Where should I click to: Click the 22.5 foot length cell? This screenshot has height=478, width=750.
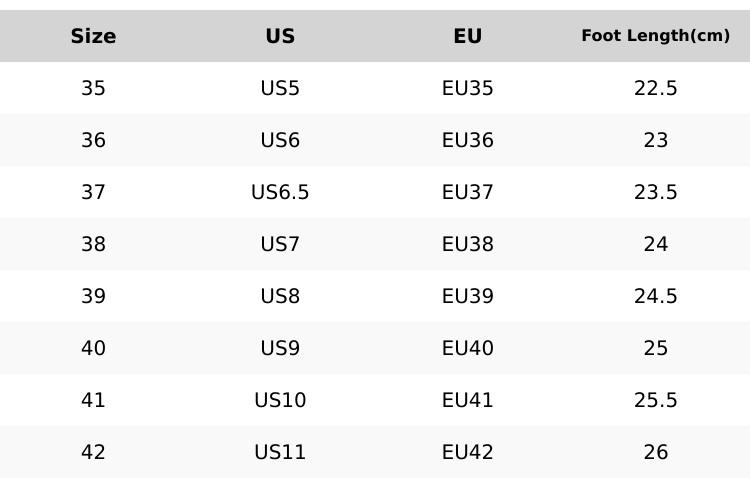655,89
